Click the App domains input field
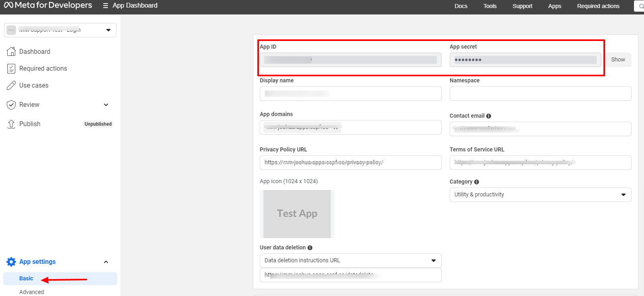 click(351, 127)
